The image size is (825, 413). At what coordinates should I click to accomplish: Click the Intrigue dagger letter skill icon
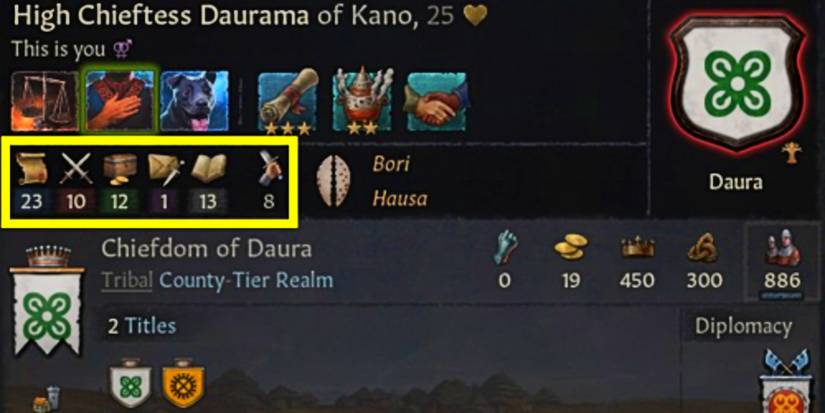165,169
